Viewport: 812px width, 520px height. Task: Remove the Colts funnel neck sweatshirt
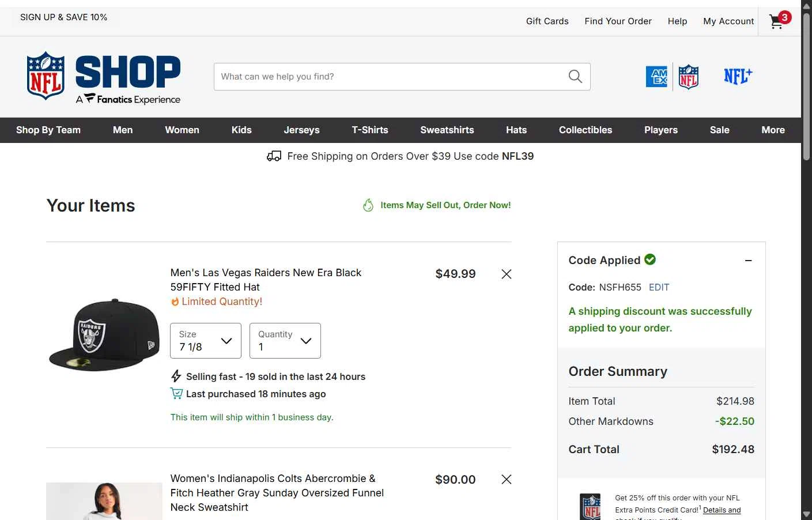point(507,480)
